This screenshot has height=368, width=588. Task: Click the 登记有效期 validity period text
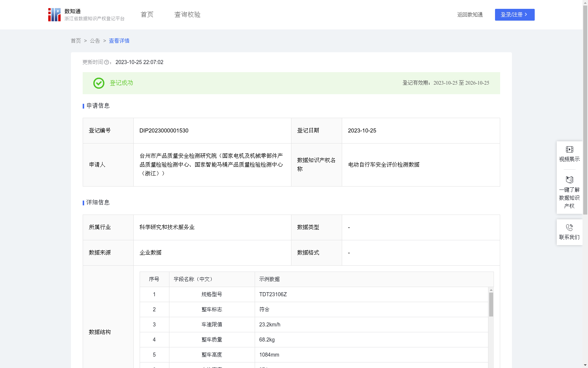pyautogui.click(x=446, y=83)
